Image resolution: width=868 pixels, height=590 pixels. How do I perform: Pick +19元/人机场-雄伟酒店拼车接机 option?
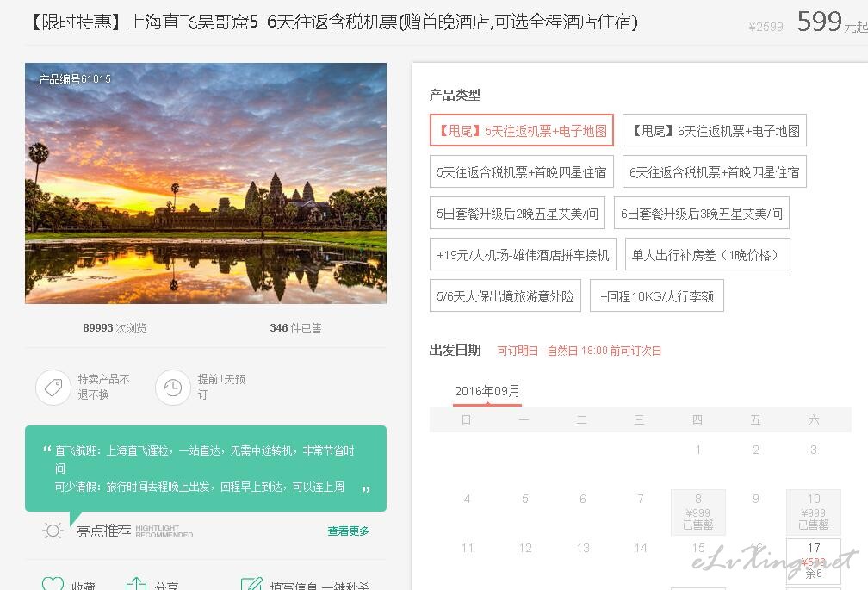[523, 255]
